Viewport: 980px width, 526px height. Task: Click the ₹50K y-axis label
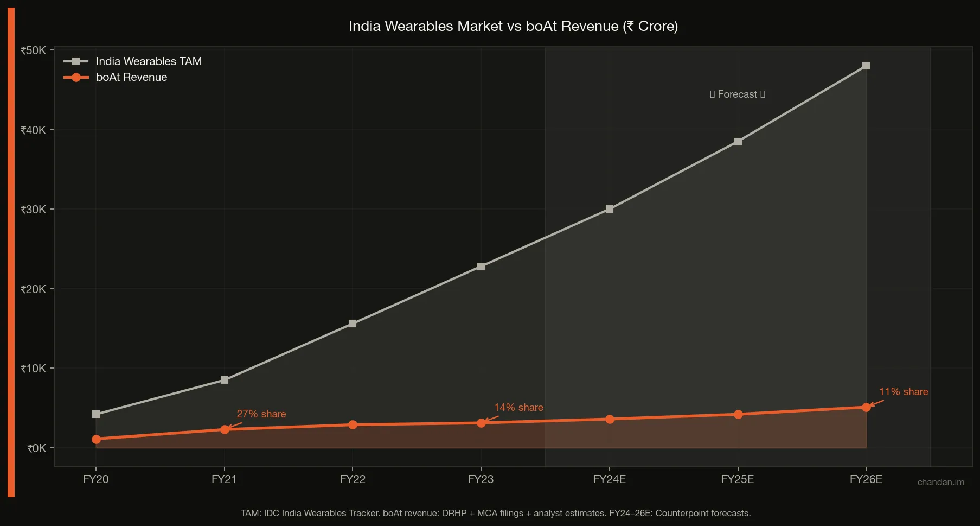pyautogui.click(x=34, y=50)
